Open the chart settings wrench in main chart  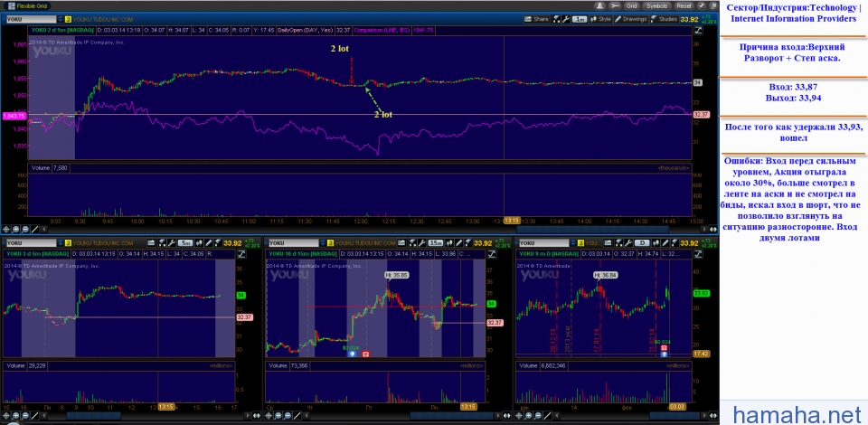pyautogui.click(x=566, y=19)
